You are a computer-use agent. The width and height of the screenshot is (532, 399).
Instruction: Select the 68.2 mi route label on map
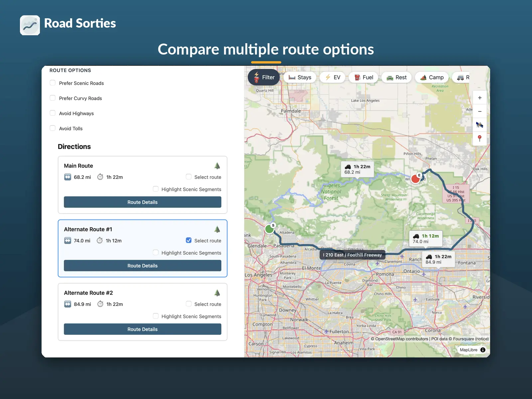coord(357,169)
